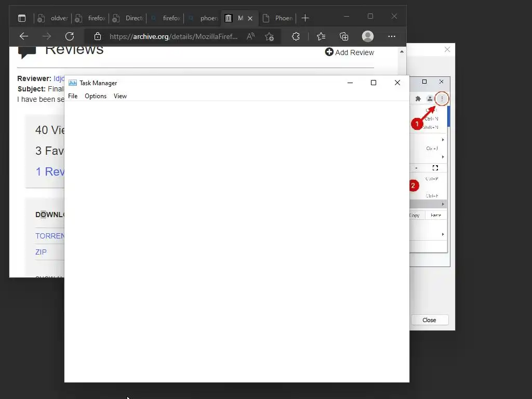Screen dimensions: 532x399
Task: Minimize the Task Manager window
Action: pyautogui.click(x=350, y=83)
